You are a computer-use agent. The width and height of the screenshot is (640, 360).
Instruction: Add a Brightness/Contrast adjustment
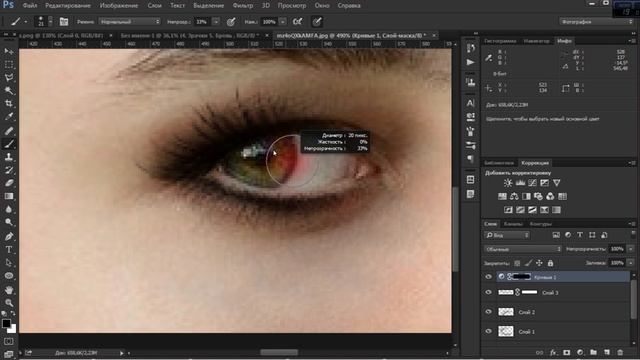pos(508,183)
